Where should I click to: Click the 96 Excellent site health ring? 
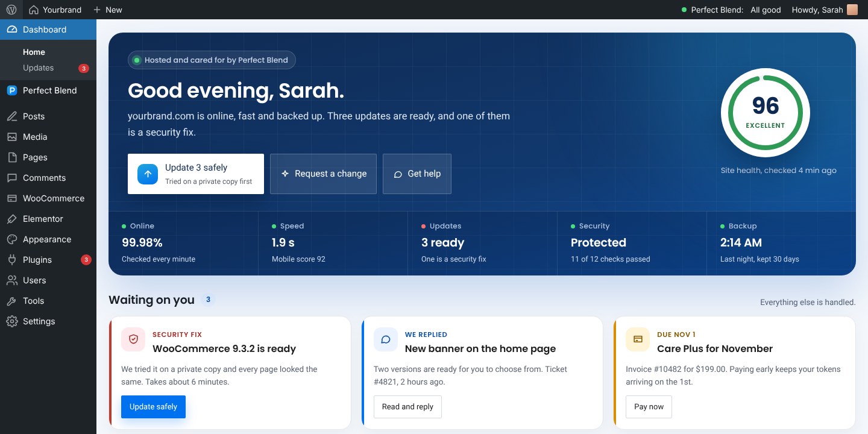coord(766,113)
